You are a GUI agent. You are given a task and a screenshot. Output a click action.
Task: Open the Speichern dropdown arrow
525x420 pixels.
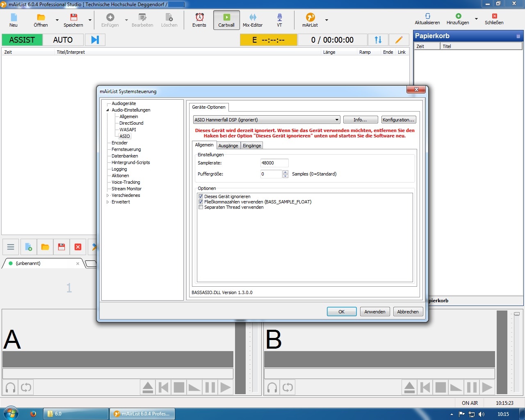pos(90,20)
